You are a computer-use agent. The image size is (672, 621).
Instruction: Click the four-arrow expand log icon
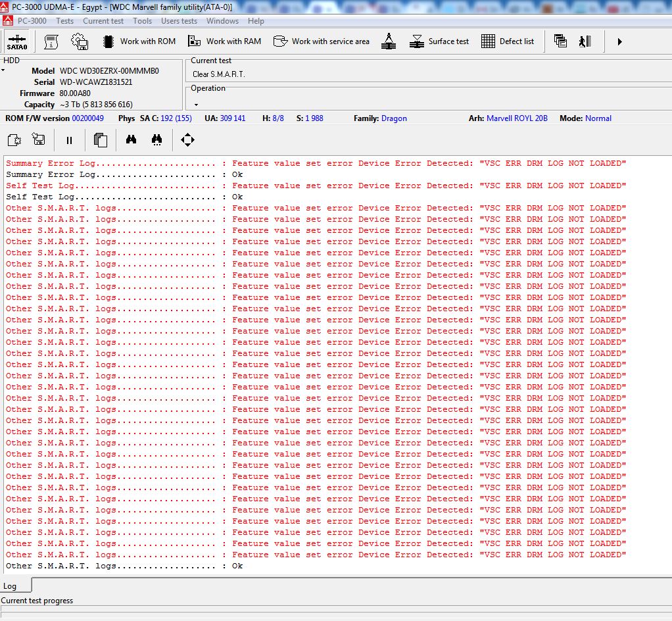point(187,140)
